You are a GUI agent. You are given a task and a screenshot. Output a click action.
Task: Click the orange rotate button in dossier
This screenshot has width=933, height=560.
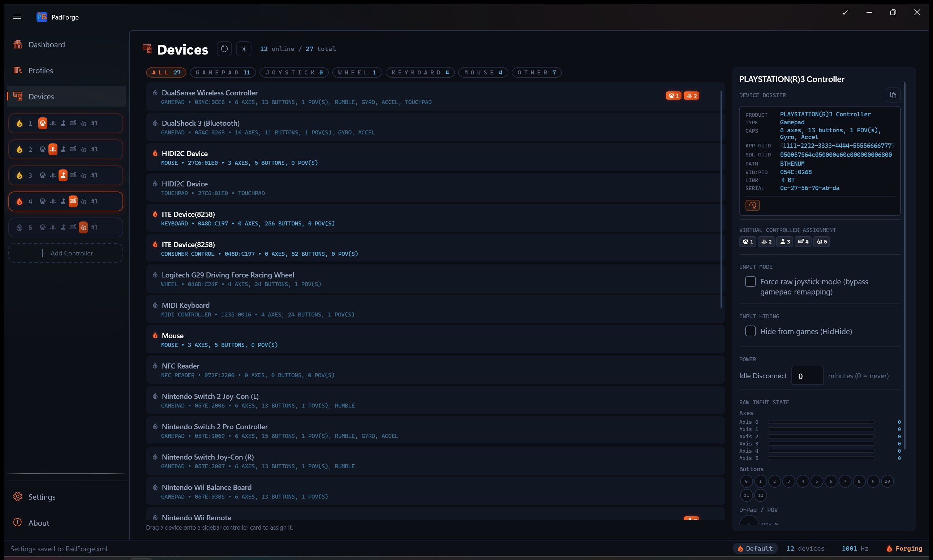click(753, 205)
